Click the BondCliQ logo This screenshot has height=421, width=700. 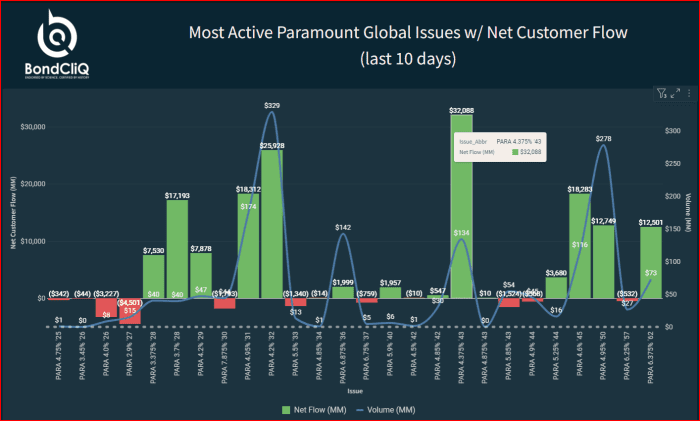tap(57, 45)
